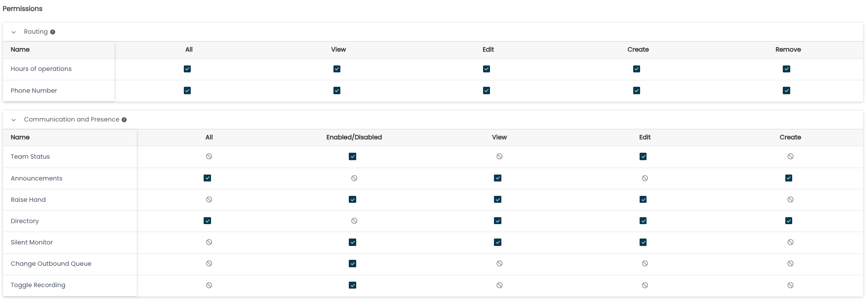The image size is (868, 300).
Task: Uncheck Edit for Phone Number
Action: coord(487,90)
